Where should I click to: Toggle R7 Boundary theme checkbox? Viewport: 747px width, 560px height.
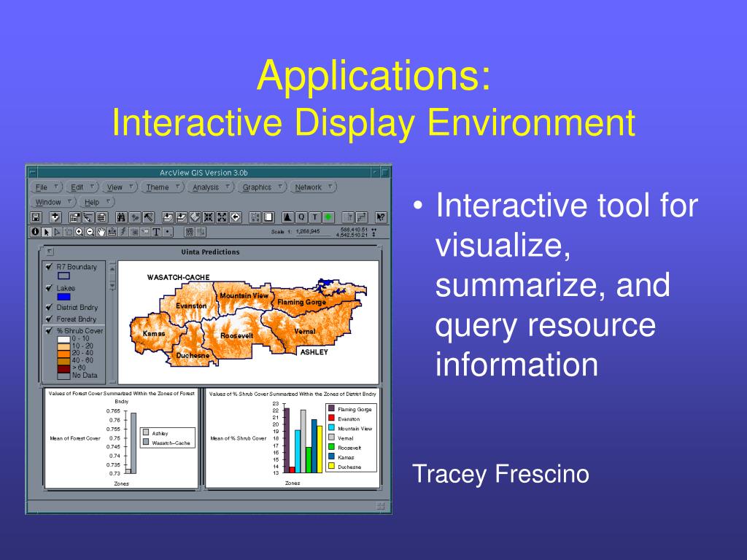49,267
